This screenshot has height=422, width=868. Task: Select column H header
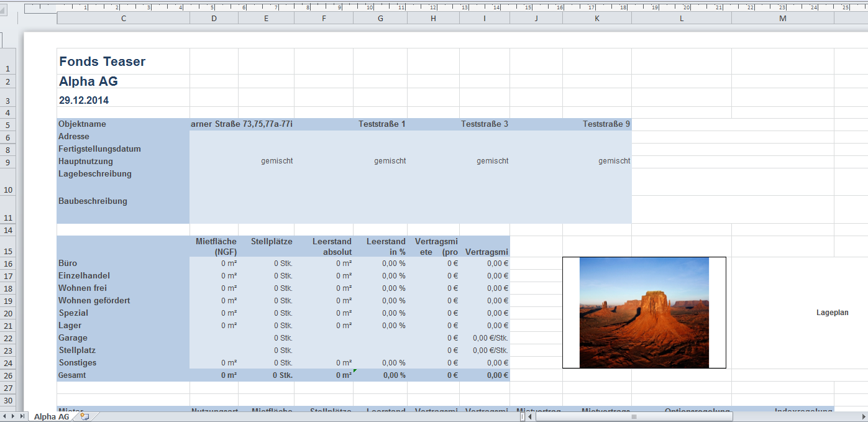tap(434, 19)
